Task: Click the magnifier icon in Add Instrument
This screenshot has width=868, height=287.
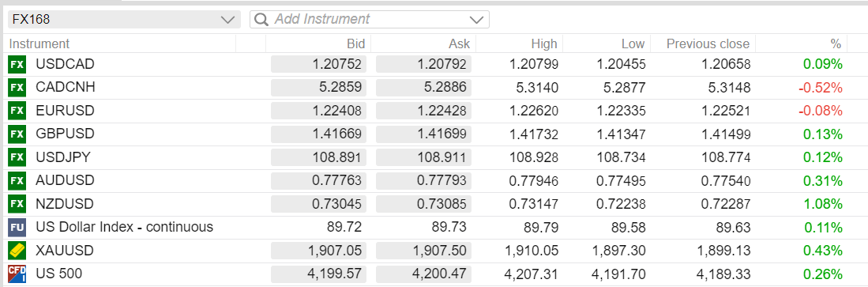Action: (261, 20)
